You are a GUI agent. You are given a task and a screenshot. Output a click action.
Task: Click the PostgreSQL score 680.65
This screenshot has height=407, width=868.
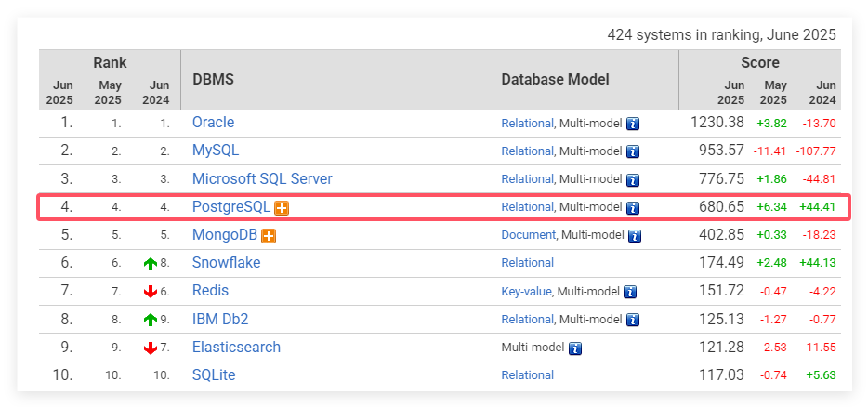(x=722, y=206)
